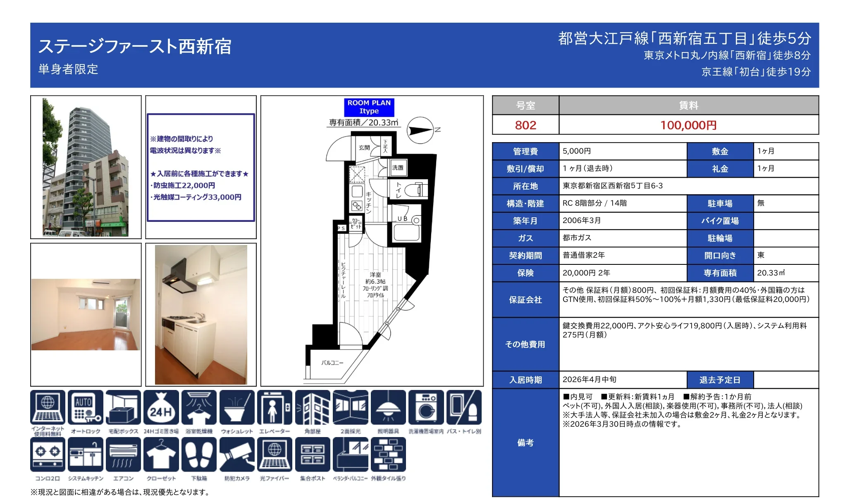This screenshot has height=504, width=850.
Task: Click the 100,000円 rent value
Action: tap(688, 125)
